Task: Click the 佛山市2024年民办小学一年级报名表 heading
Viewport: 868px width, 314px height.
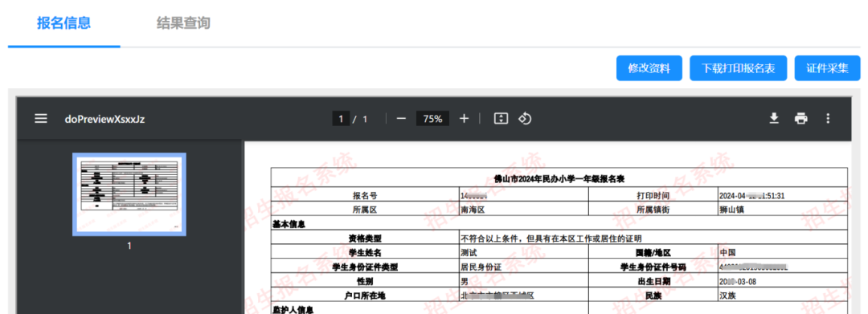Action: click(x=559, y=178)
